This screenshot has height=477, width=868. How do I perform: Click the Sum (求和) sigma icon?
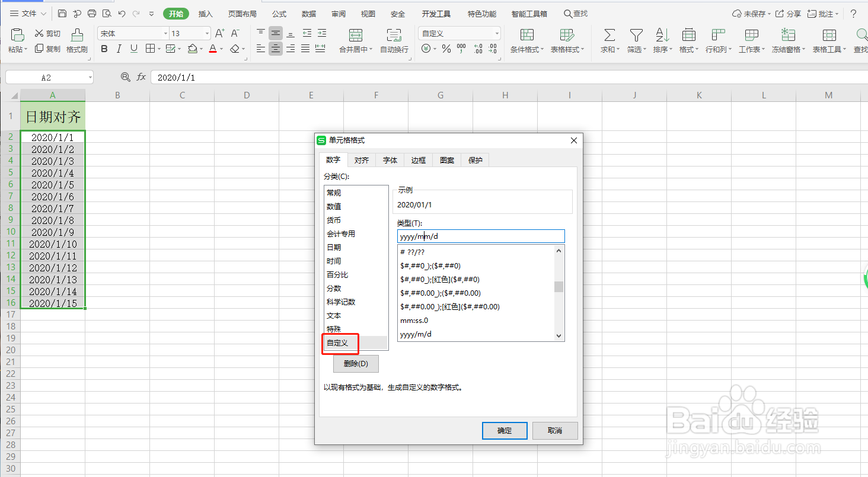click(609, 35)
